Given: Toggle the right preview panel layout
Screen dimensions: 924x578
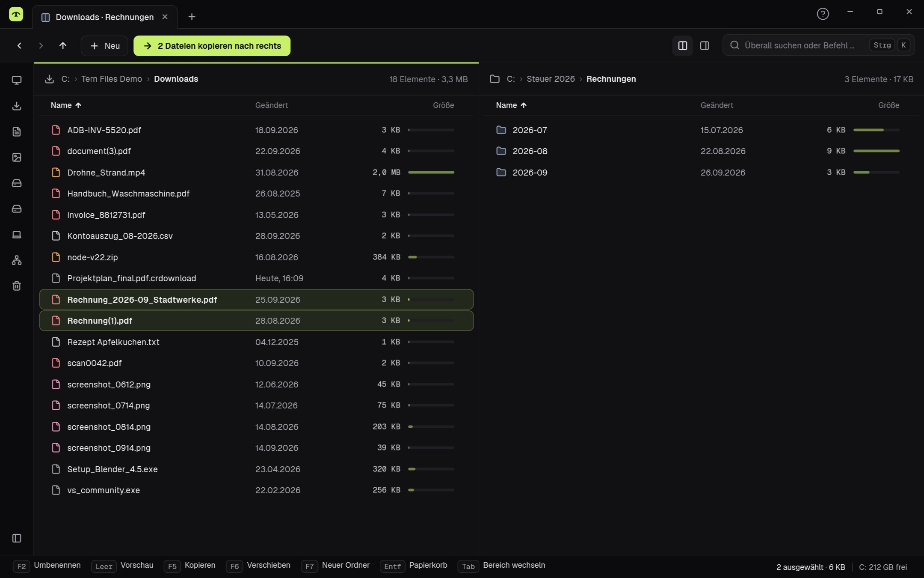Looking at the screenshot, I should click(704, 45).
